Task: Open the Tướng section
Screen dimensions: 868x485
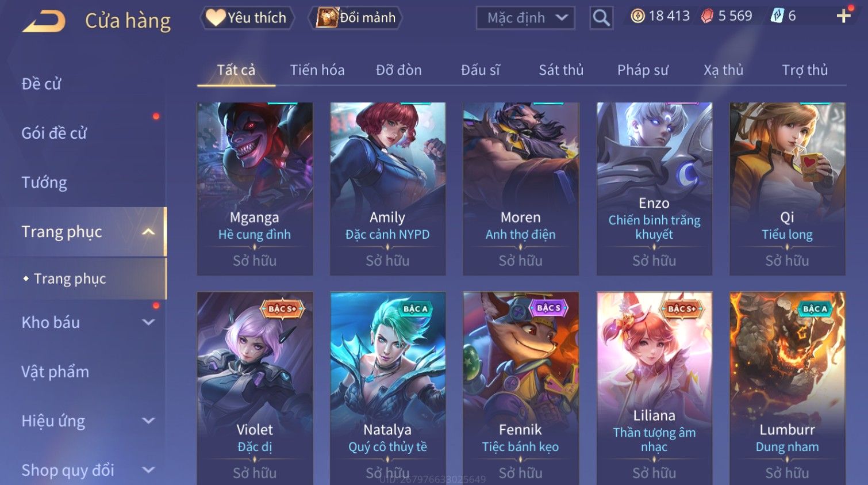Action: pos(45,182)
